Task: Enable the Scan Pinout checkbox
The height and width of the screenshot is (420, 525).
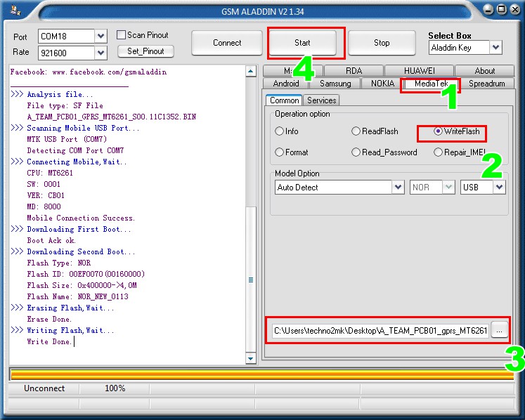Action: tap(122, 35)
